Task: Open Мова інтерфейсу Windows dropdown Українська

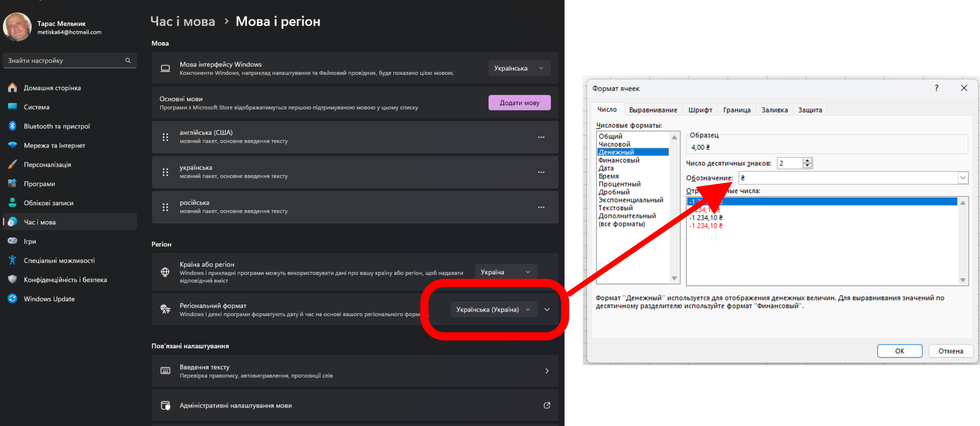Action: tap(519, 68)
